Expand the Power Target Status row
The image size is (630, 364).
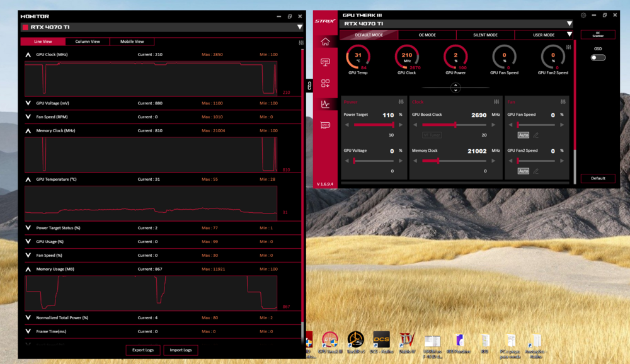pos(28,228)
